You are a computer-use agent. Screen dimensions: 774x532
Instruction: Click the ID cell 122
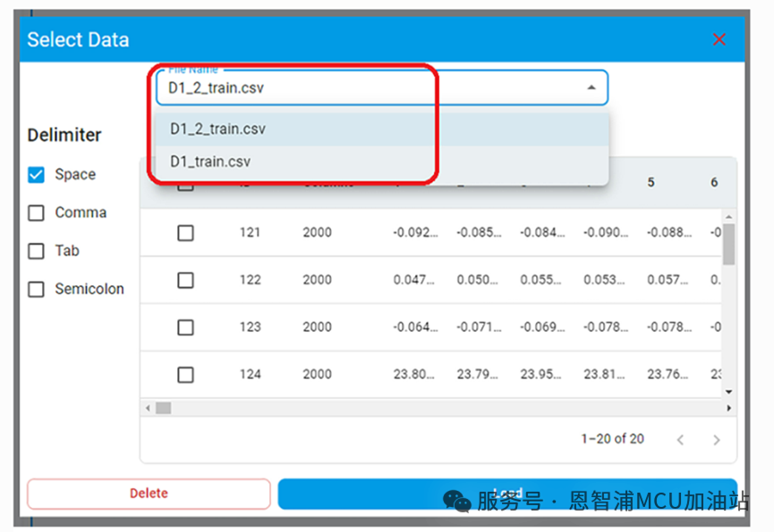point(250,280)
